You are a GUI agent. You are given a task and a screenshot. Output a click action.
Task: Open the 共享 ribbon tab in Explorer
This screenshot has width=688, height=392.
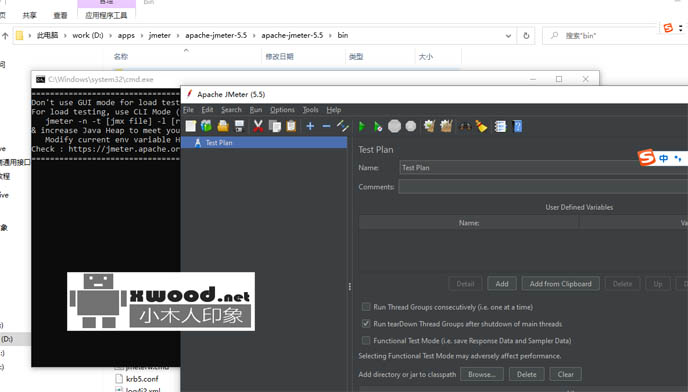(29, 15)
